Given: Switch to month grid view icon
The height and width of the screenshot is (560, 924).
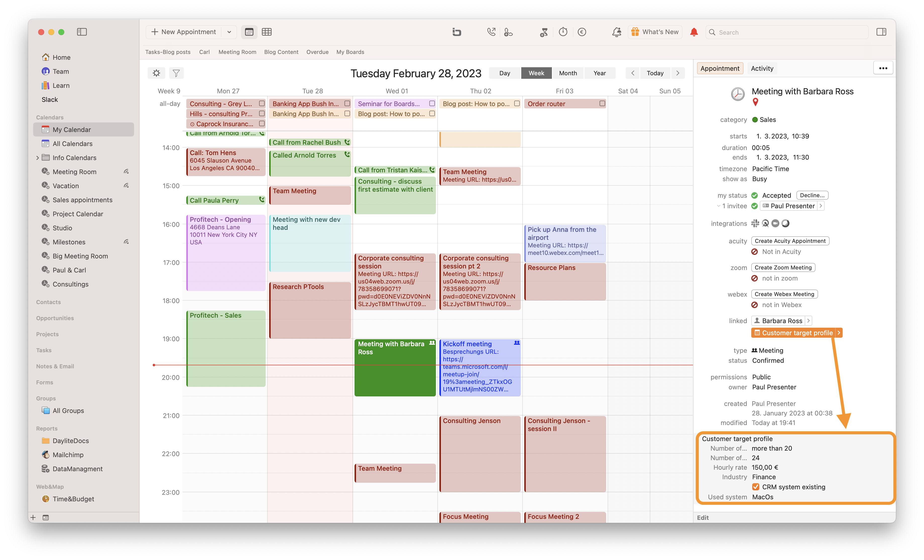Looking at the screenshot, I should [267, 32].
